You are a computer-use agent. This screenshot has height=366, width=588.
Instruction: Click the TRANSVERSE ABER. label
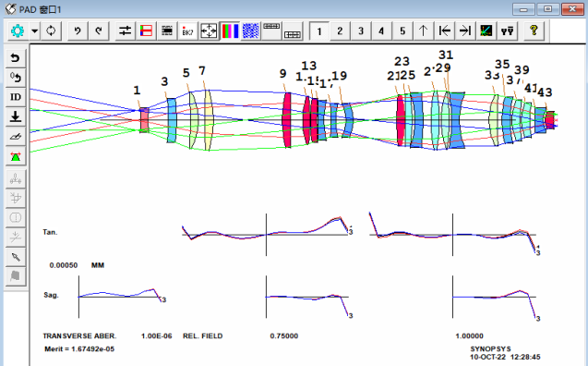79,336
